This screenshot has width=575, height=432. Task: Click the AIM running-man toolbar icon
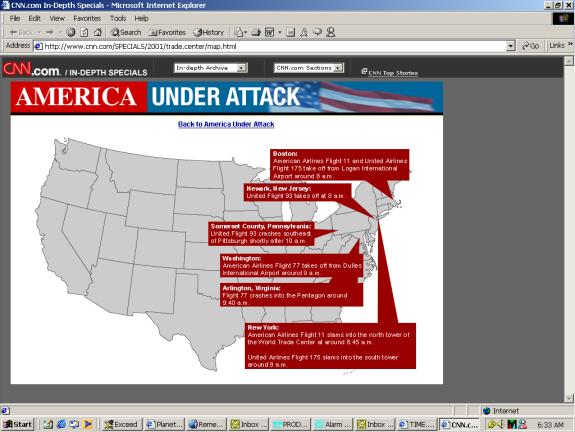click(304, 32)
